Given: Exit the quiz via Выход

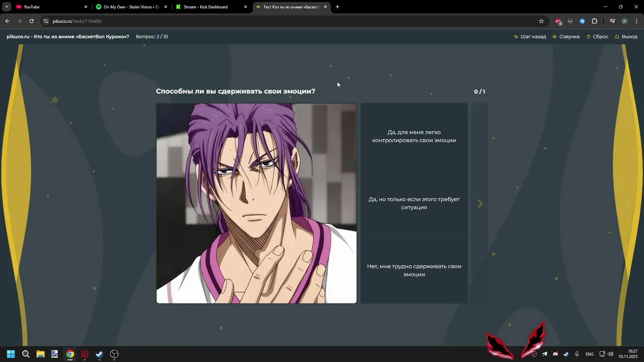Looking at the screenshot, I should pyautogui.click(x=626, y=37).
